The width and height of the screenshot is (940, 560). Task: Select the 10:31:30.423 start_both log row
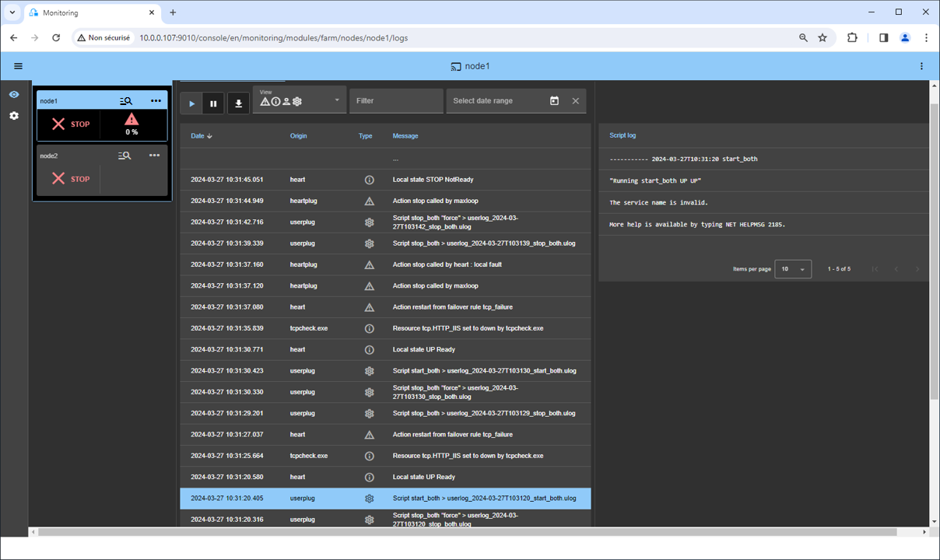pos(385,371)
